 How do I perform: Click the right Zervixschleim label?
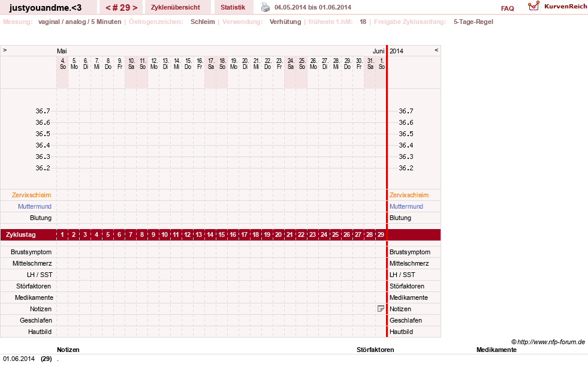[x=409, y=195]
